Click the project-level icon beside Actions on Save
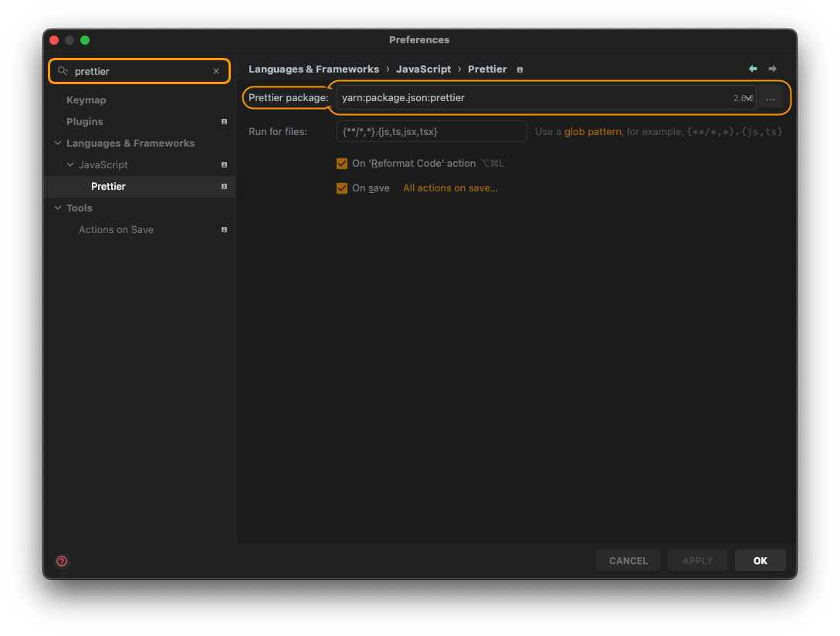840x636 pixels. (225, 230)
